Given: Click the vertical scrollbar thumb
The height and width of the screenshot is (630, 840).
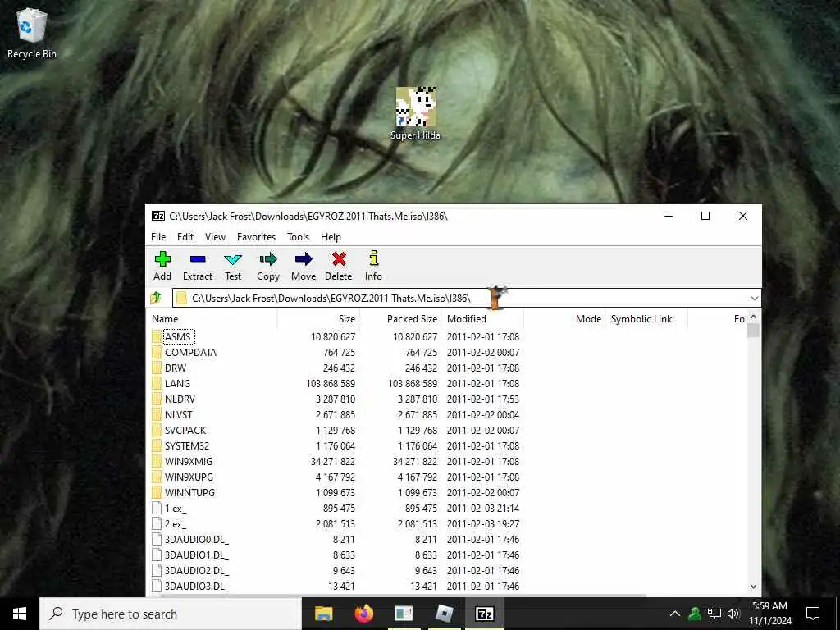Looking at the screenshot, I should [x=753, y=331].
